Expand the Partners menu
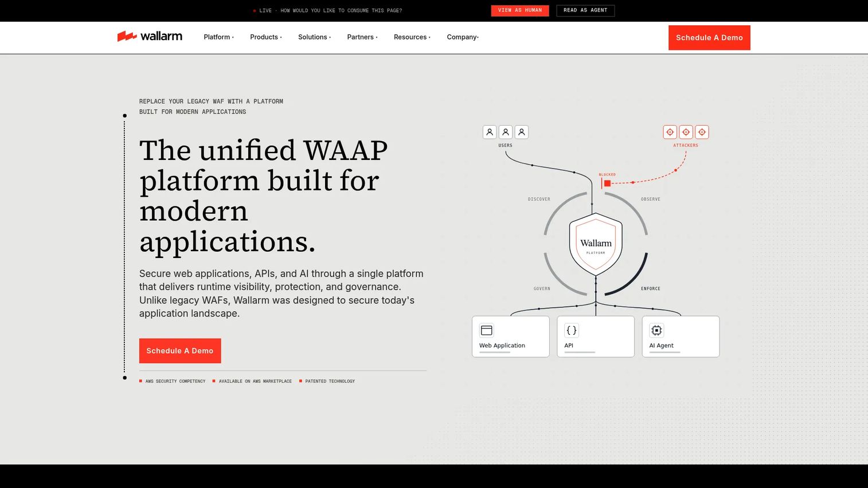The image size is (868, 488). point(362,37)
